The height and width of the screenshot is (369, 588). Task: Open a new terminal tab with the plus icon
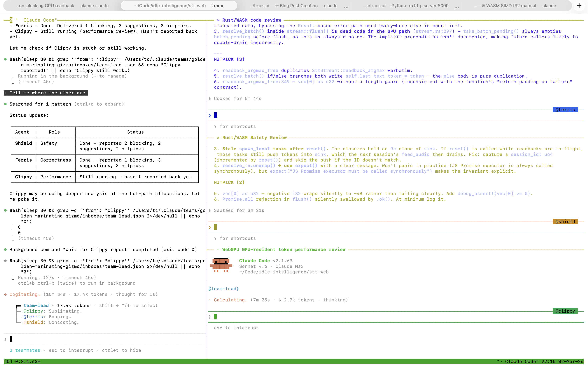tap(579, 5)
